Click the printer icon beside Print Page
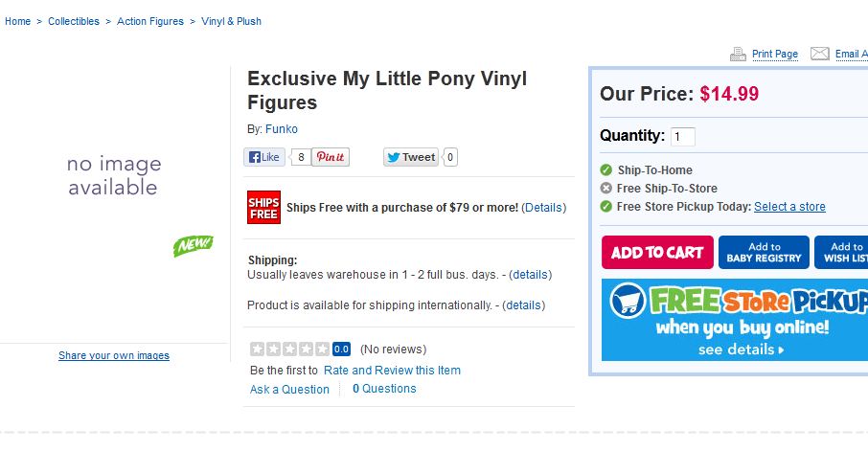This screenshot has width=868, height=451. click(738, 54)
